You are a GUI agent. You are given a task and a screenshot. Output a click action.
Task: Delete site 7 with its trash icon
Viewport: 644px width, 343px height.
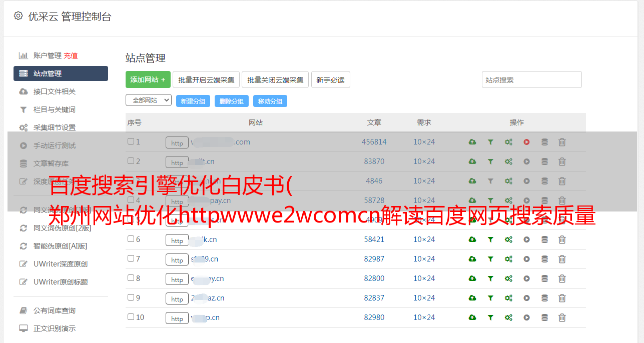[x=562, y=259]
